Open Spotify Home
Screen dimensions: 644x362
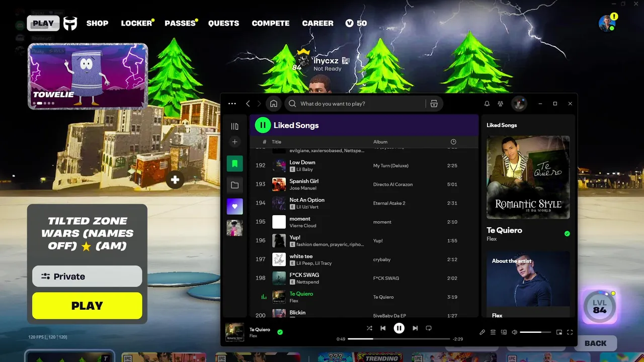coord(274,104)
